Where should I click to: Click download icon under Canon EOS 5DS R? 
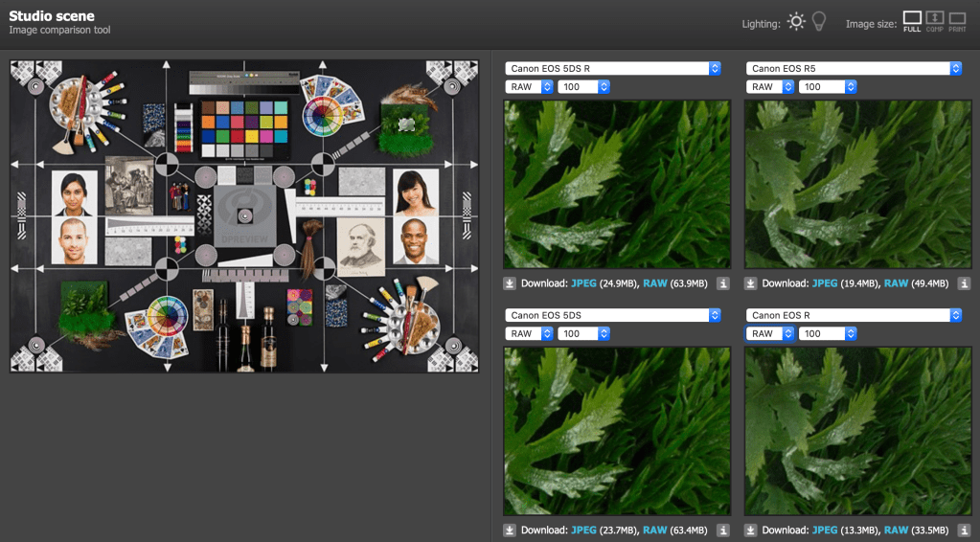point(511,283)
